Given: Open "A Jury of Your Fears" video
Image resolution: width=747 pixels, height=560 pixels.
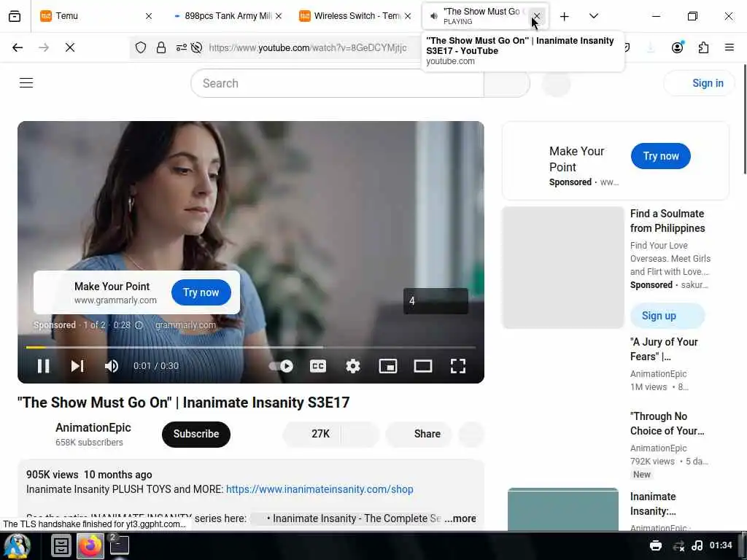Looking at the screenshot, I should click(664, 349).
